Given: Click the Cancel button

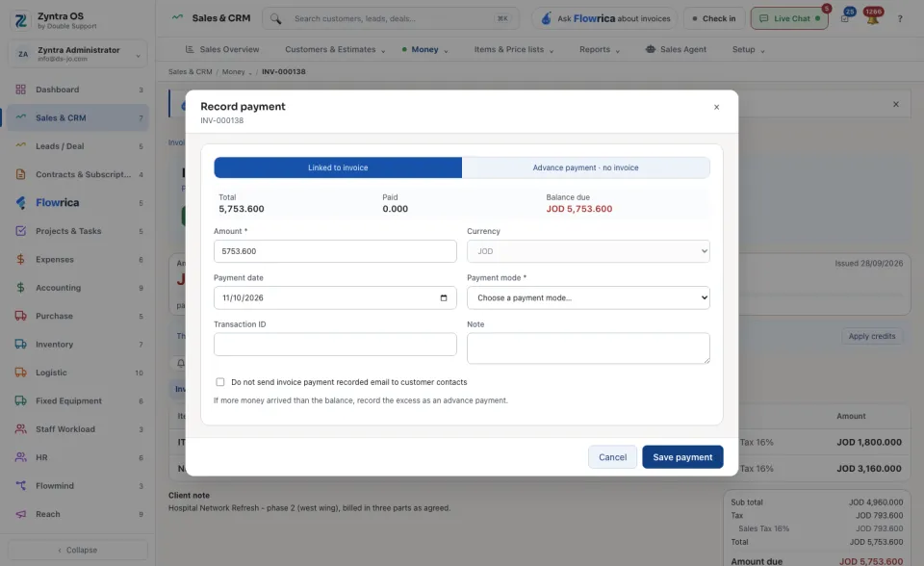Looking at the screenshot, I should [x=612, y=457].
